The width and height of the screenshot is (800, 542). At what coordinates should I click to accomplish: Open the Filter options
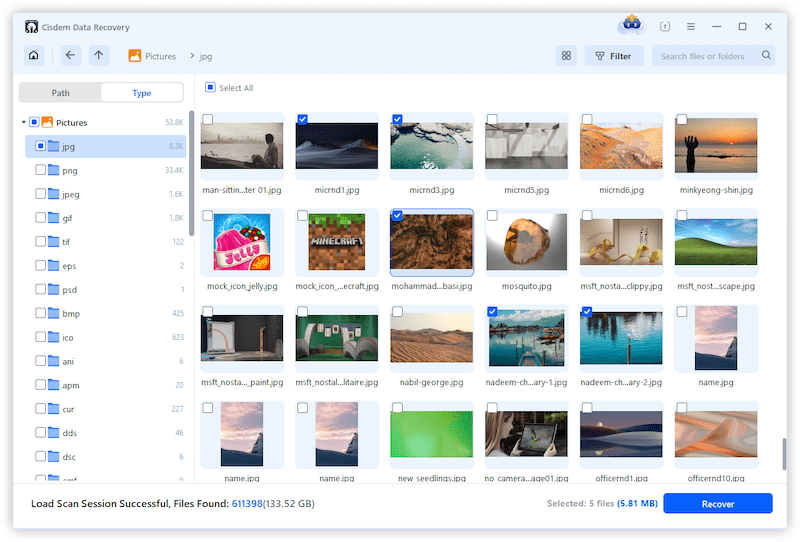coord(613,56)
